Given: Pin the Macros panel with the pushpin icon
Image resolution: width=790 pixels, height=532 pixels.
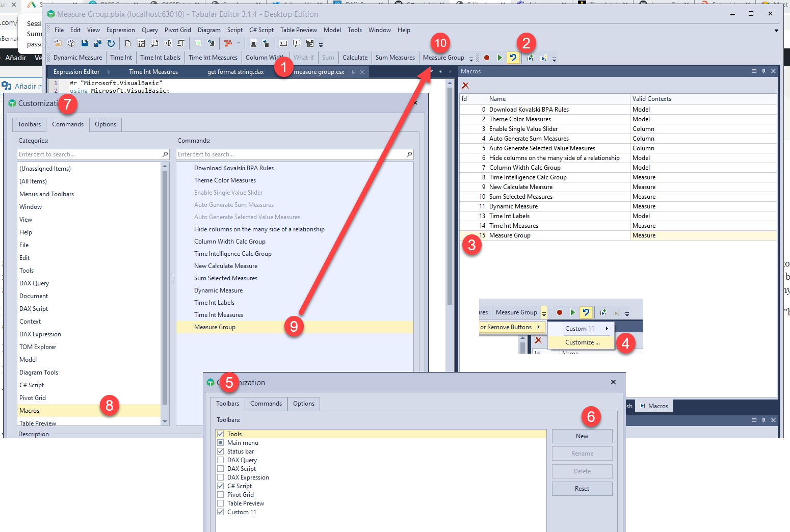Looking at the screenshot, I should pyautogui.click(x=763, y=71).
